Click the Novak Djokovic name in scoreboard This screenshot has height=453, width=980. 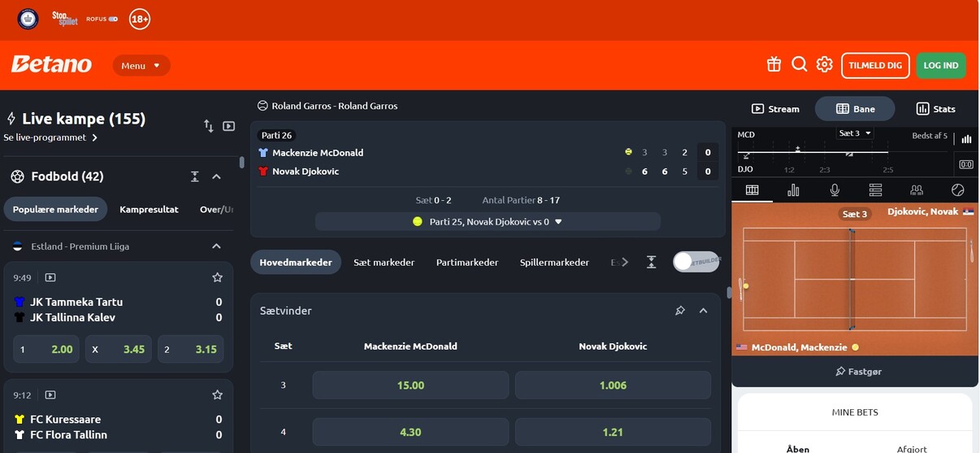coord(306,171)
